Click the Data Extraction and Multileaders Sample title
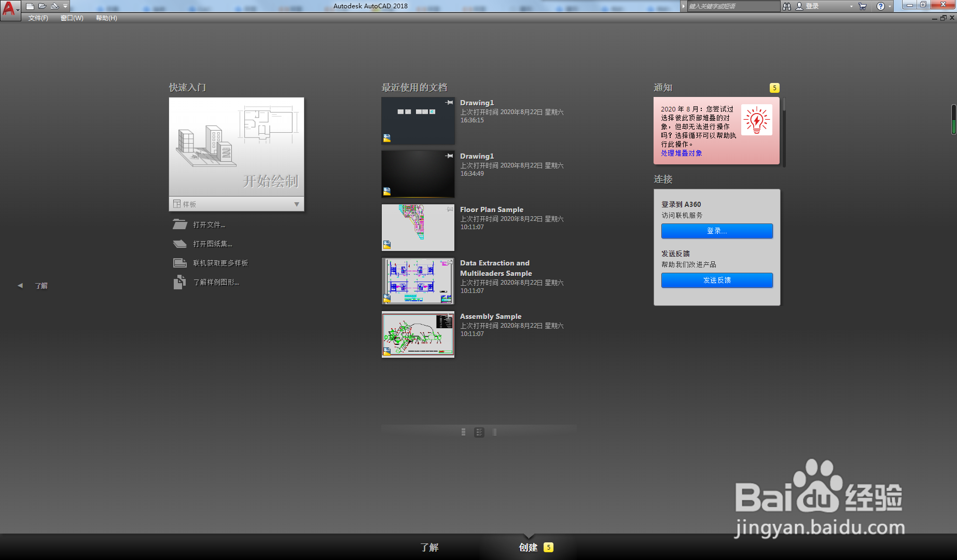 496,268
